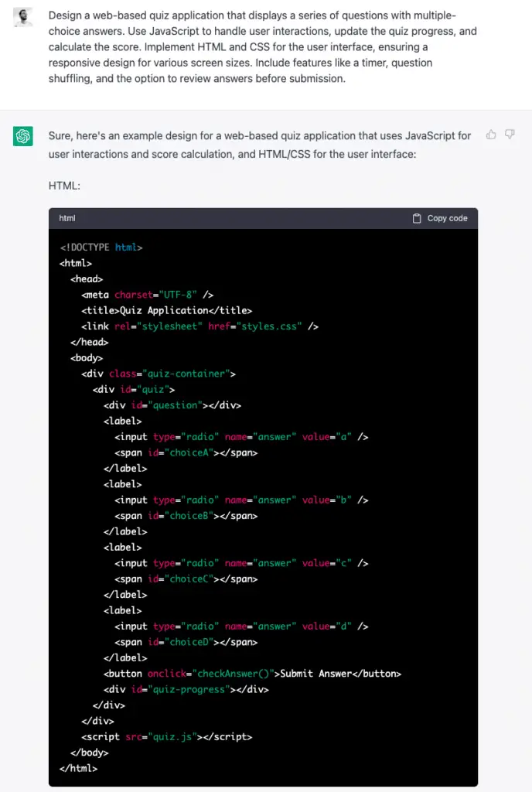Click the thumbs up feedback icon
This screenshot has width=532, height=792.
coord(490,135)
